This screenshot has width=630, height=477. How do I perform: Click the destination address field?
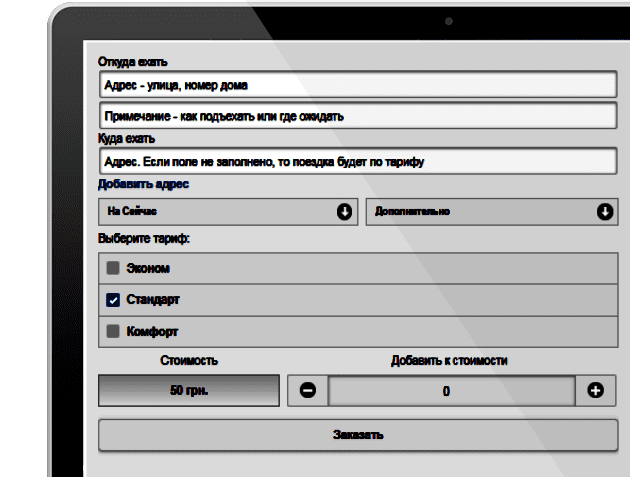pyautogui.click(x=358, y=160)
